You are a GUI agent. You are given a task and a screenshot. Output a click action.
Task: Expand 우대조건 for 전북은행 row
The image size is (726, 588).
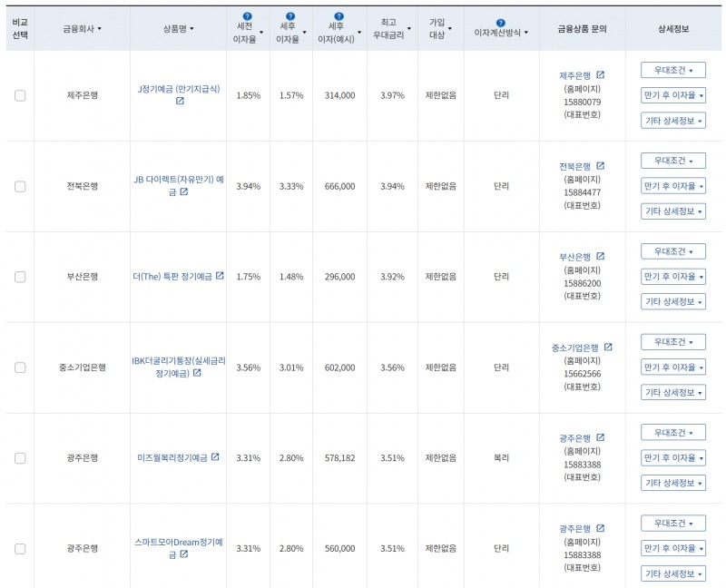pos(673,161)
